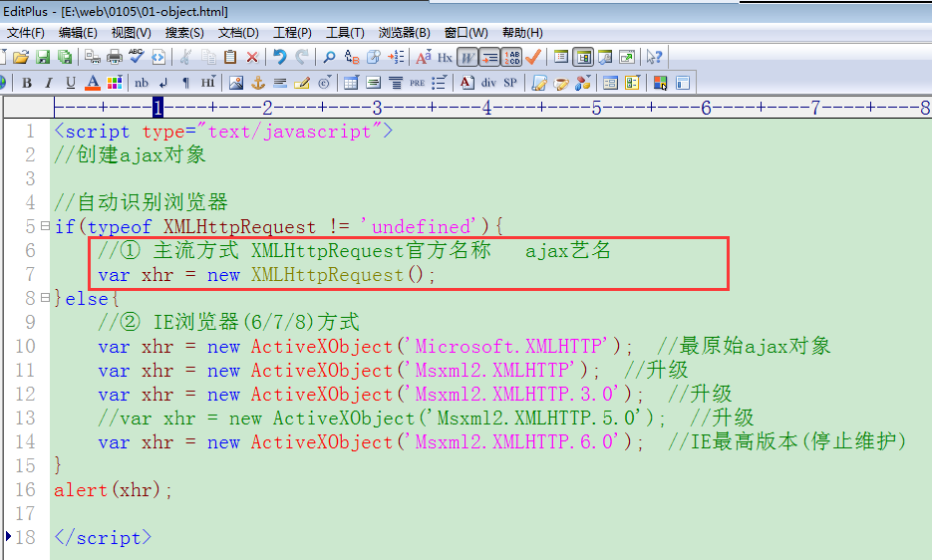Click the HTML toolbar page icon

[158, 57]
